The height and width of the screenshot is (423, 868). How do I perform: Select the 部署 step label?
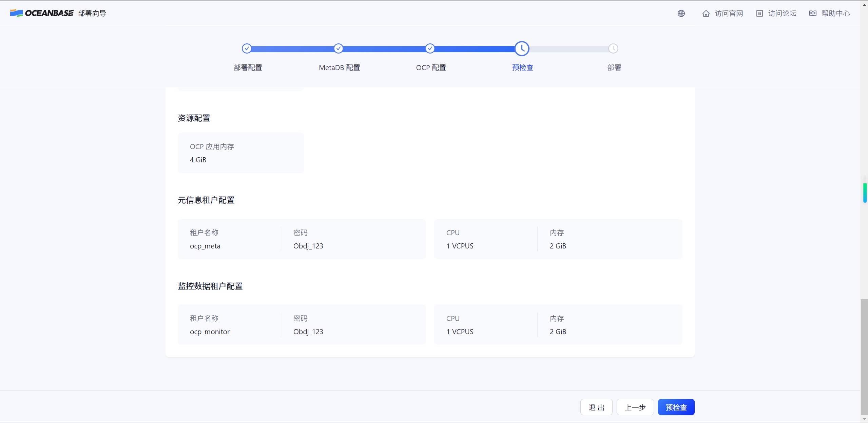tap(614, 67)
